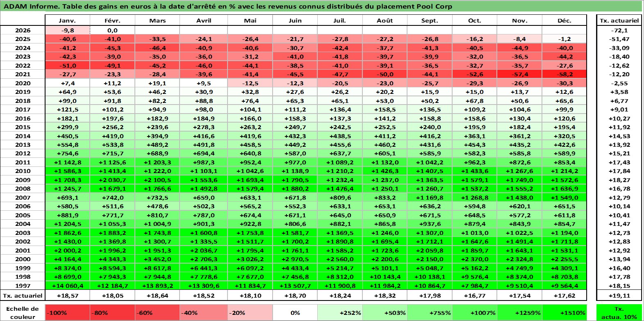Select the +7,4 cell for January 2020
The image size is (644, 321).
pos(67,83)
